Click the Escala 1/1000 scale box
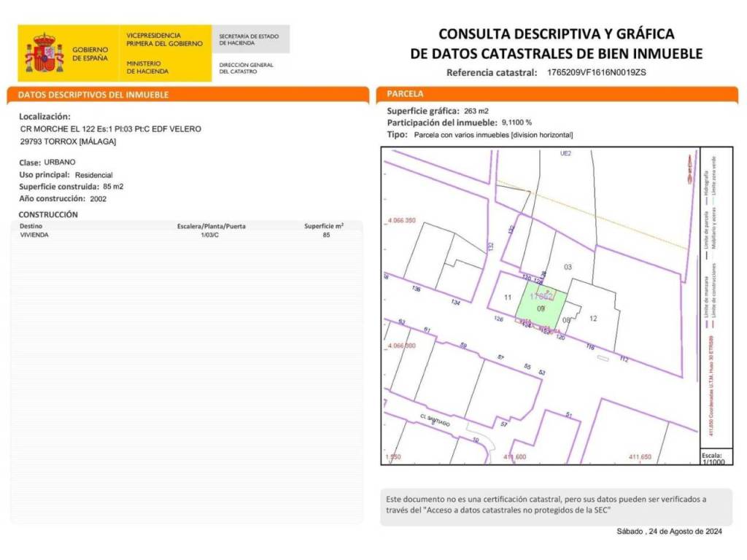 [711, 458]
